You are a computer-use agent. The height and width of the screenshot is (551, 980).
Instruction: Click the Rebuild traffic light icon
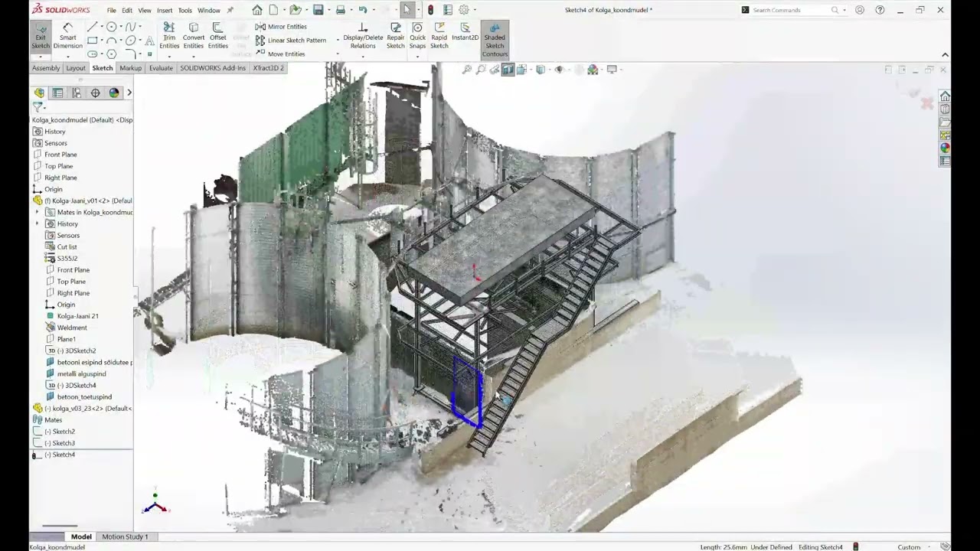[x=430, y=10]
